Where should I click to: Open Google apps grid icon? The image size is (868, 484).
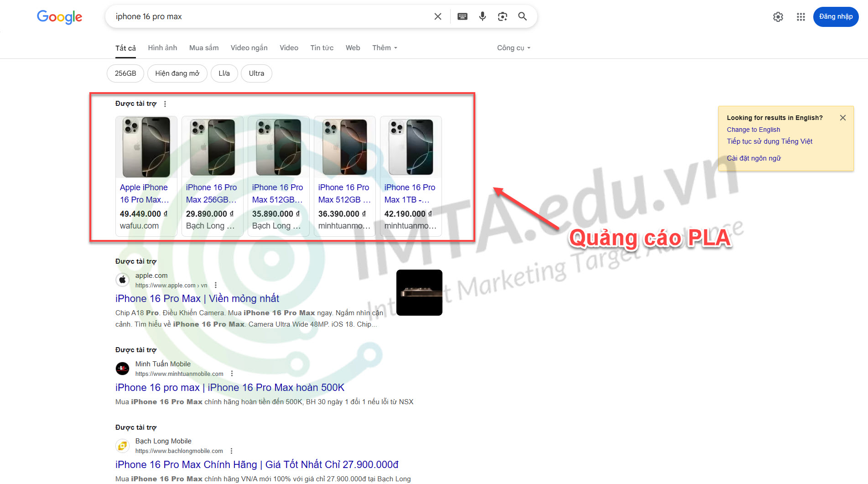tap(801, 17)
